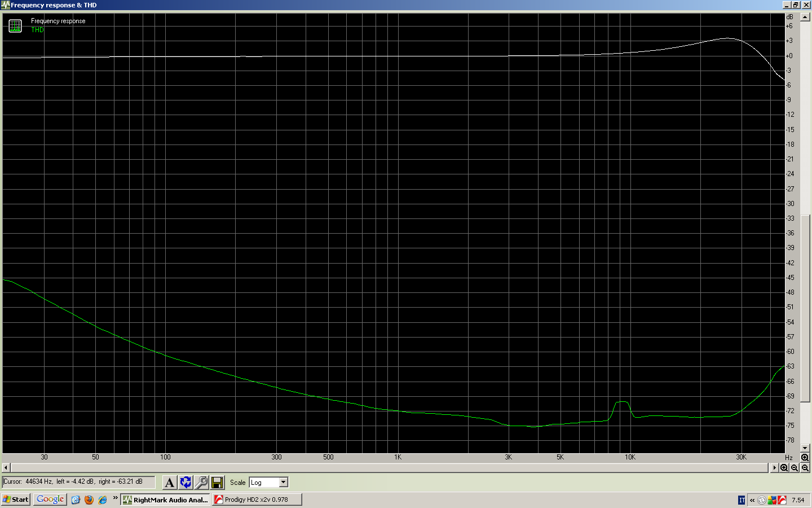Click the first quick launch icon beside Google

[x=76, y=500]
